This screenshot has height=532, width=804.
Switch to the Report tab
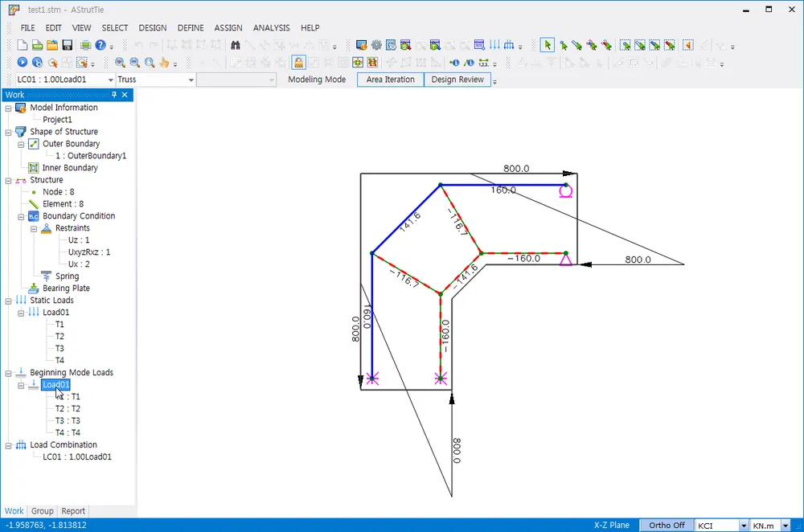[x=73, y=511]
